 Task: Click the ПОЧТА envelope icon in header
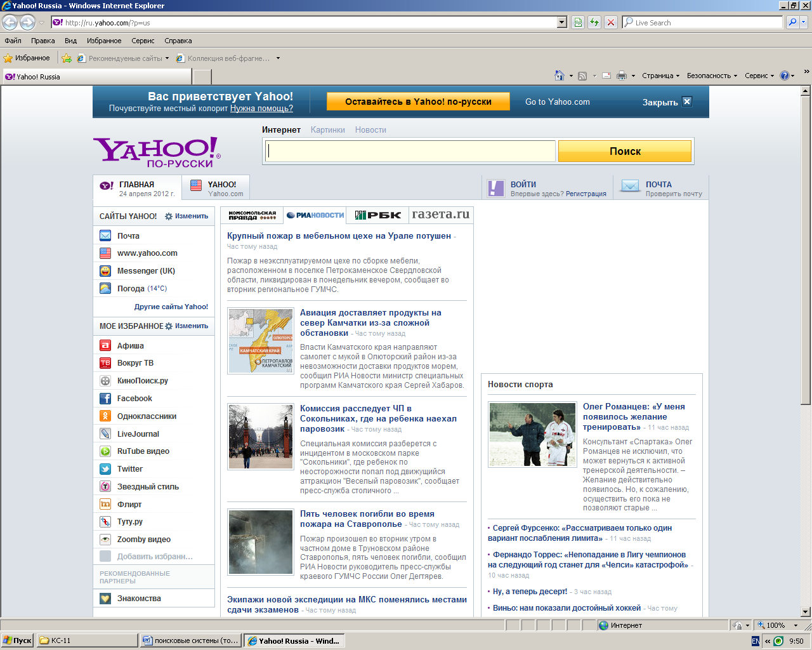pos(630,187)
